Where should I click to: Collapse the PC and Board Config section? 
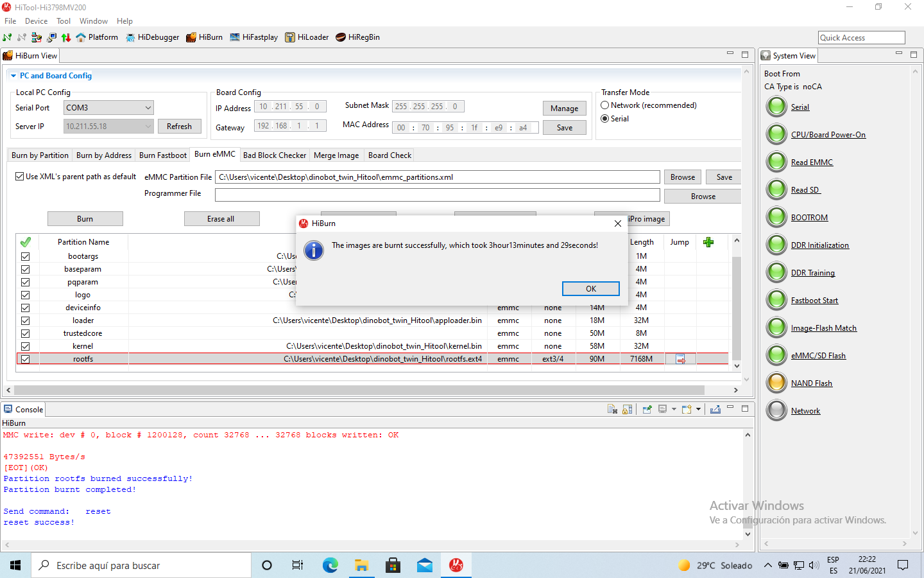coord(13,76)
